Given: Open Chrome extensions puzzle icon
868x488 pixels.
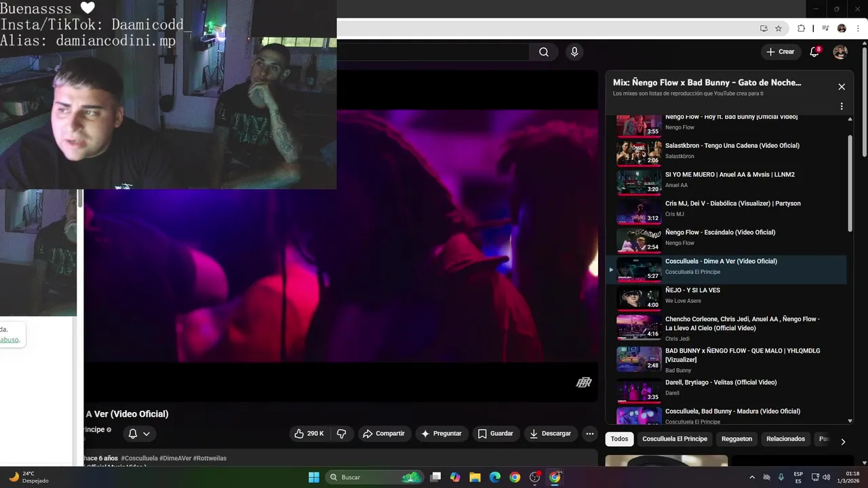Looking at the screenshot, I should tap(801, 28).
